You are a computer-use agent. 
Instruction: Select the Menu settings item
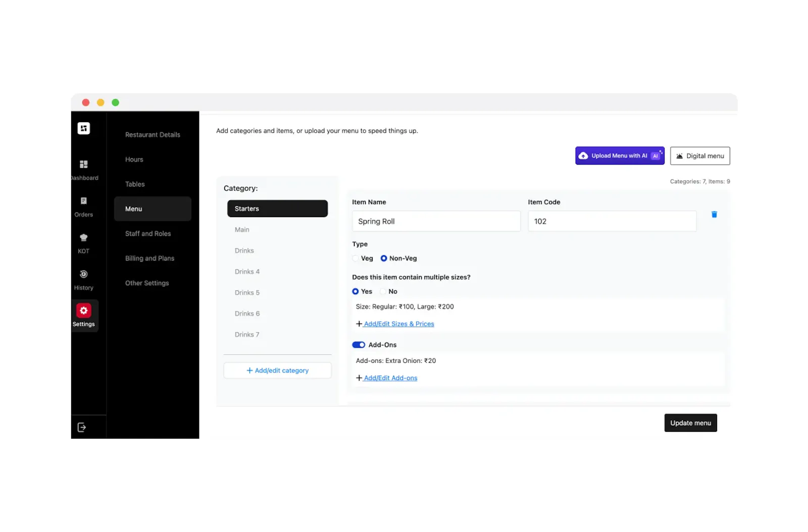pos(153,209)
